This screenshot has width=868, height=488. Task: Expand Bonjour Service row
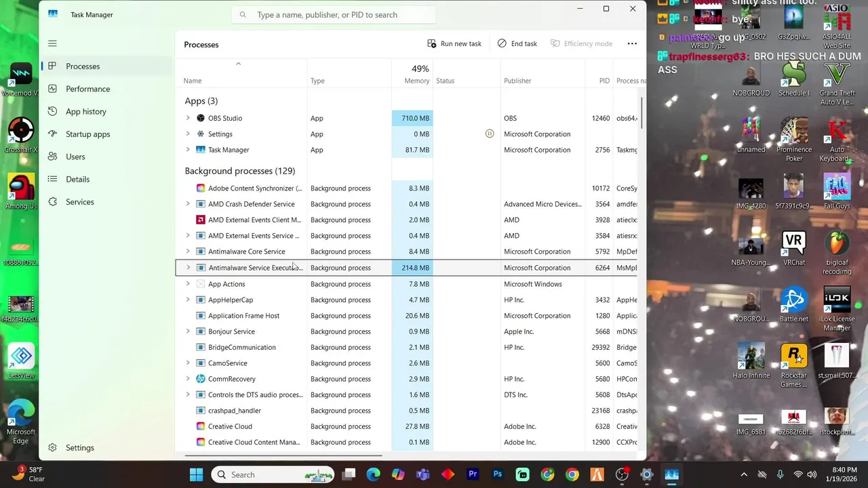188,331
